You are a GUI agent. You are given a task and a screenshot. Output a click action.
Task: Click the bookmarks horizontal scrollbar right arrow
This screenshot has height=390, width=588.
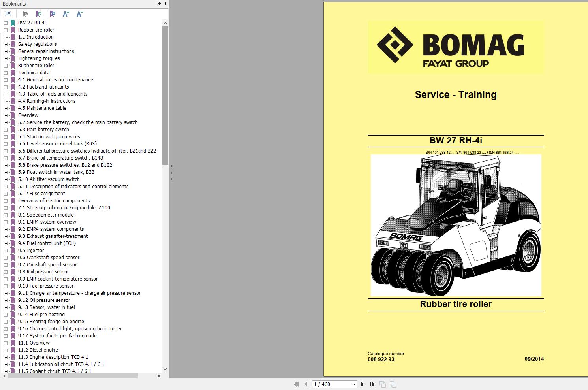tap(159, 376)
